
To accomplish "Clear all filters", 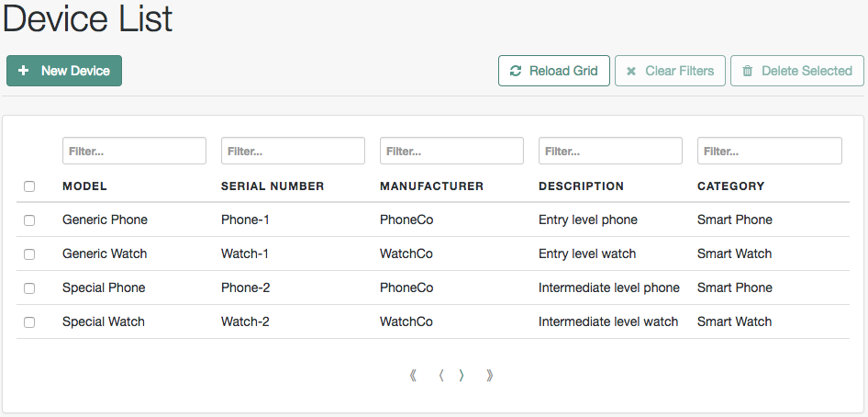I will (x=670, y=71).
